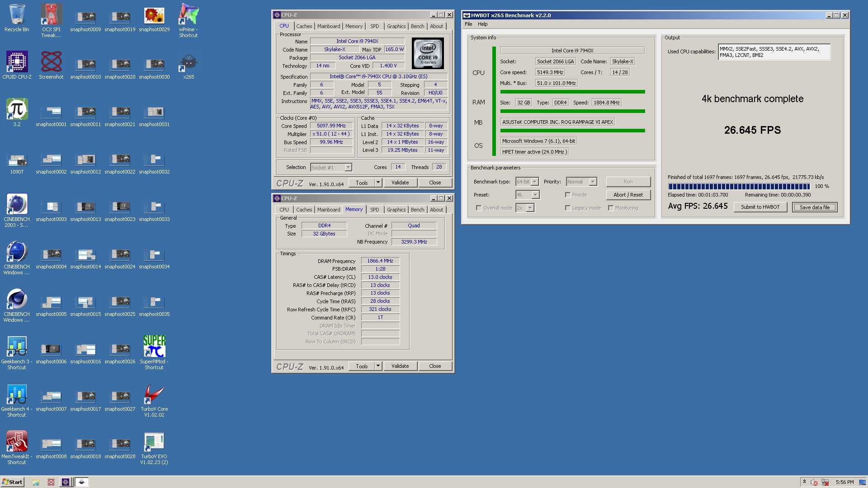Viewport: 868px width, 488px height.
Task: Open the CPUID CPU-Z desktop icon
Action: tap(17, 65)
